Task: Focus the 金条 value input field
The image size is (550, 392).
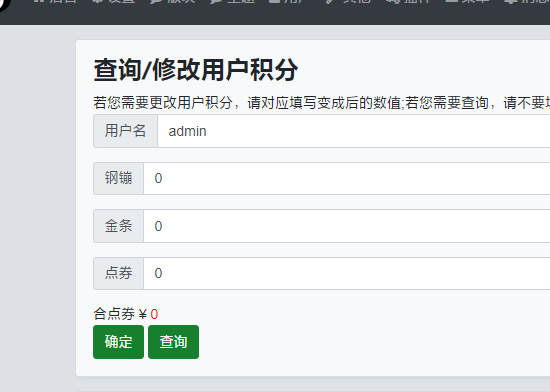Action: point(347,226)
